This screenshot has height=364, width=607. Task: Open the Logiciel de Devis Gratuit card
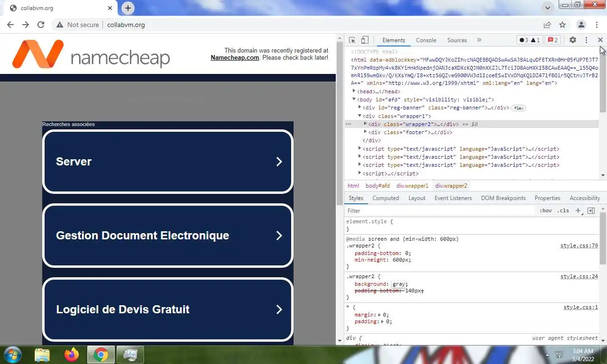(168, 309)
